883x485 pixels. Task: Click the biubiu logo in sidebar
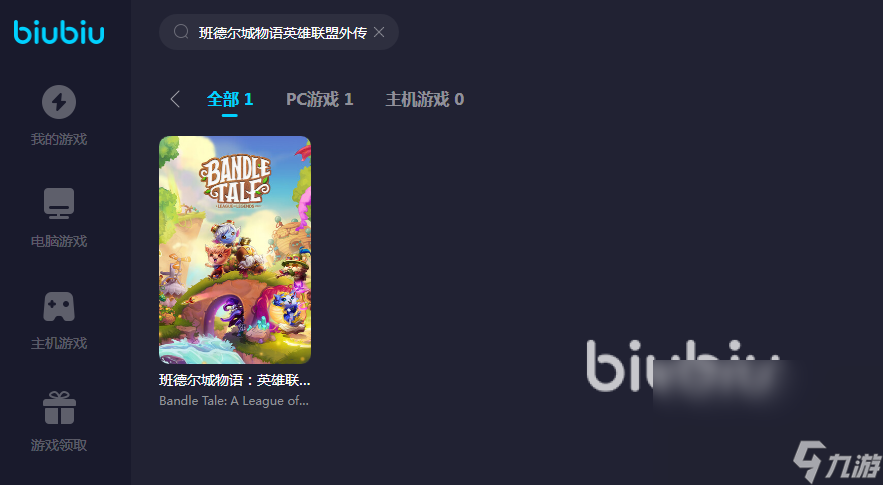[59, 32]
